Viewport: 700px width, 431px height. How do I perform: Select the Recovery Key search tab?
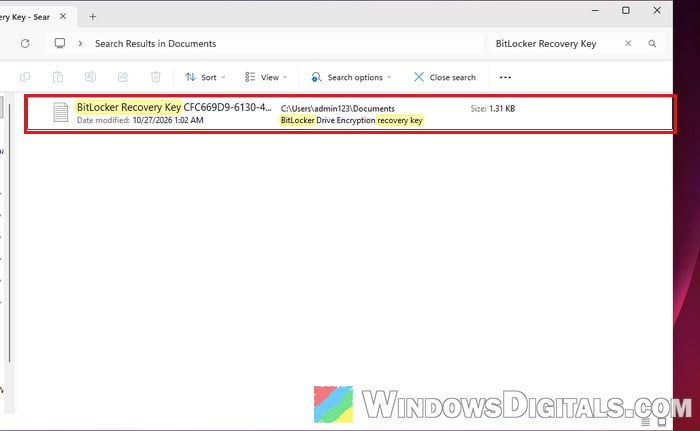coord(25,17)
